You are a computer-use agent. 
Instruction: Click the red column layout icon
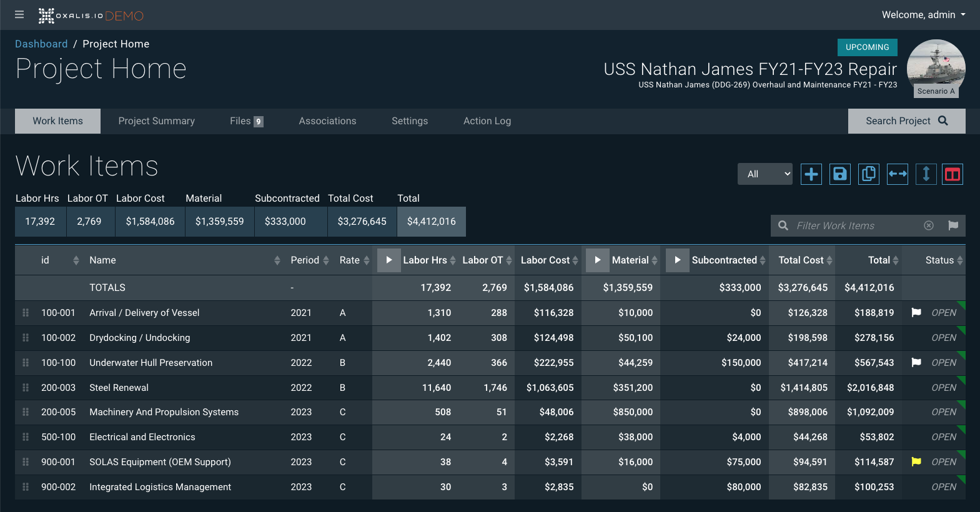[952, 174]
